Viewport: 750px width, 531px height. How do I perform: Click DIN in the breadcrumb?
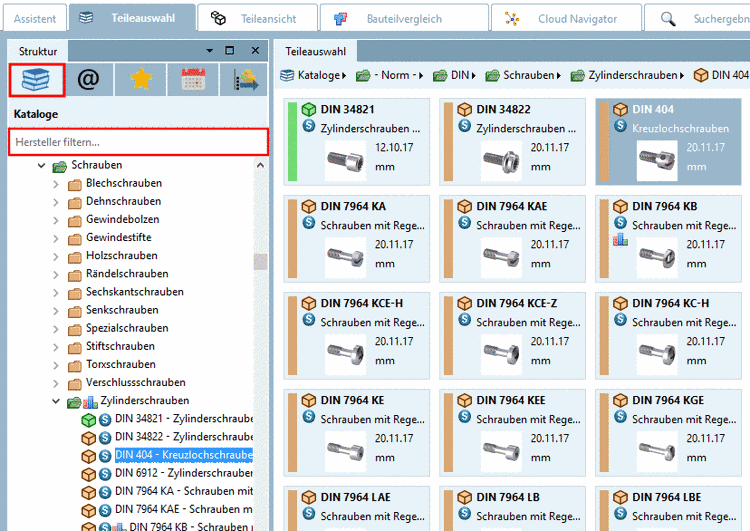click(460, 76)
